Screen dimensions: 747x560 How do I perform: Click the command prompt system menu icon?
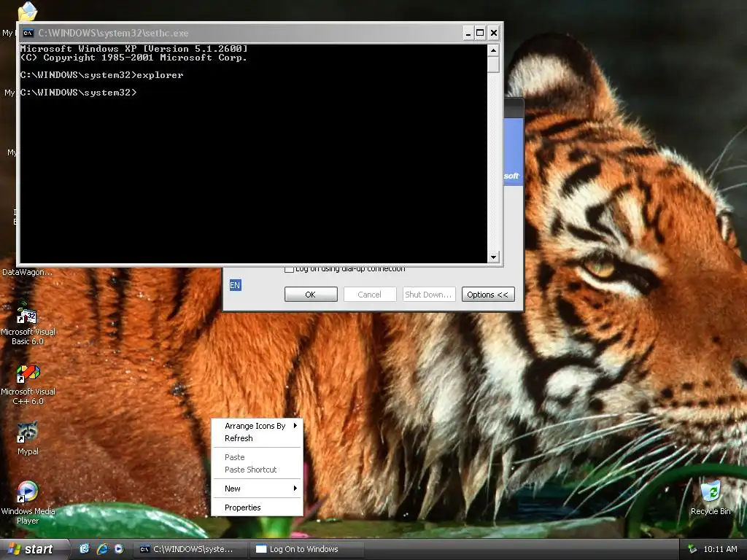[x=28, y=33]
